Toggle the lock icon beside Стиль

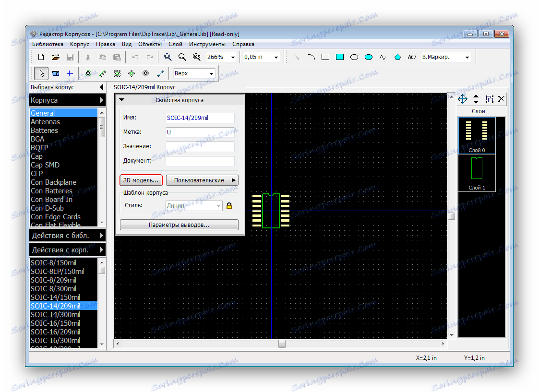(229, 206)
